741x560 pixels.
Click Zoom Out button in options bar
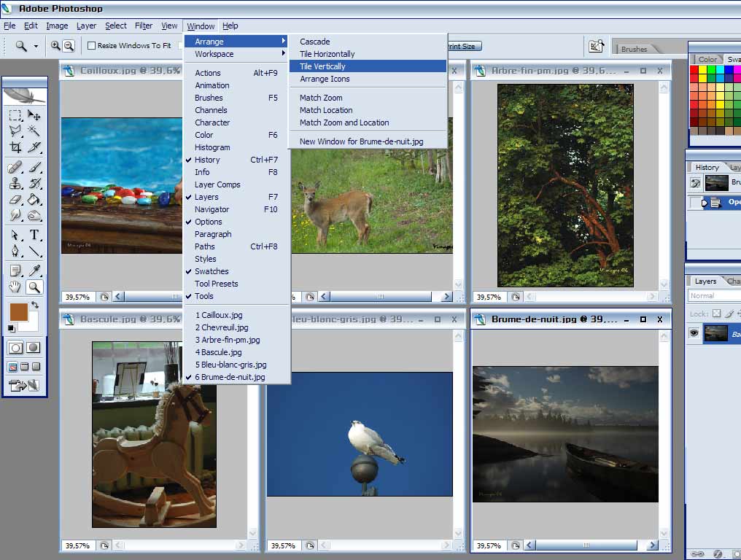[69, 46]
